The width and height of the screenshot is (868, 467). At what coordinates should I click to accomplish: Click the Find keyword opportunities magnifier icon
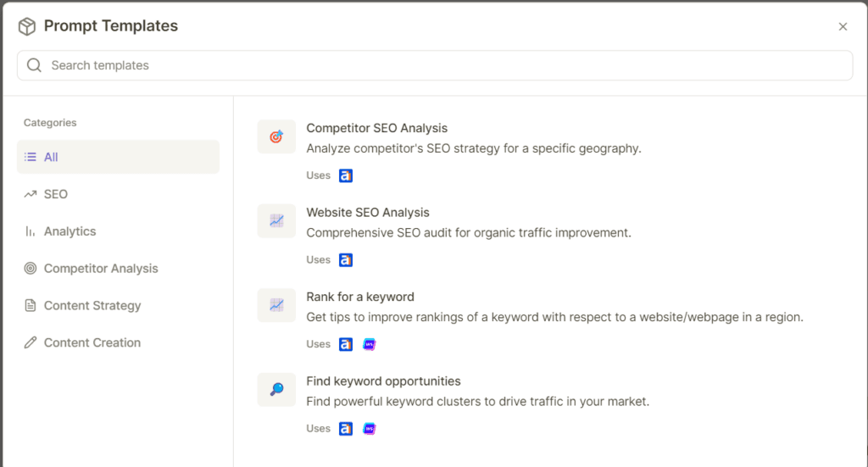click(x=276, y=390)
